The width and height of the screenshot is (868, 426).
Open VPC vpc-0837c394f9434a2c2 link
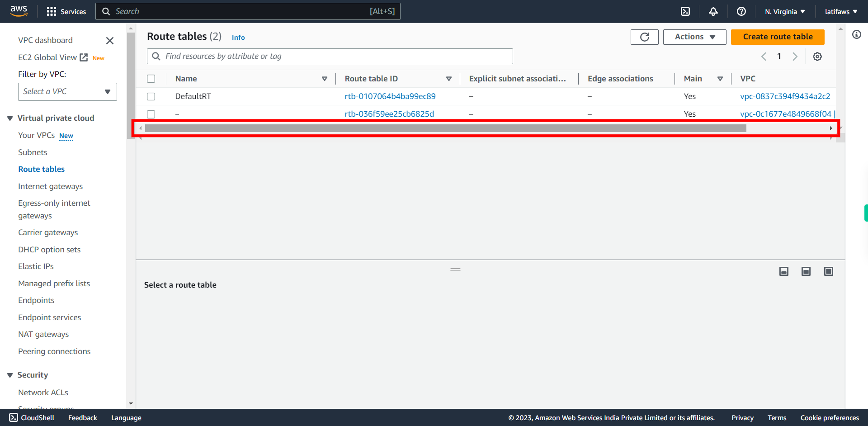coord(785,96)
